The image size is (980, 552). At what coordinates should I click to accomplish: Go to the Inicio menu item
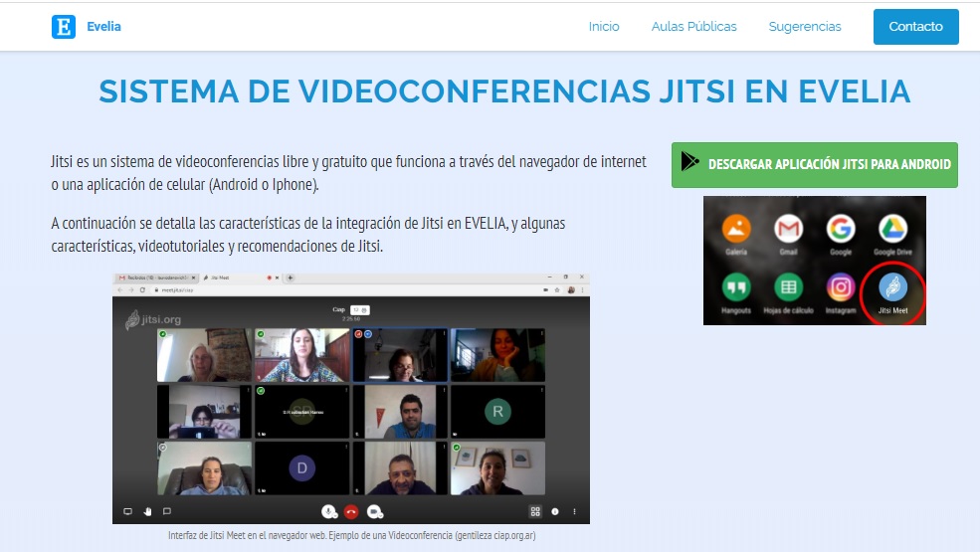[x=604, y=26]
